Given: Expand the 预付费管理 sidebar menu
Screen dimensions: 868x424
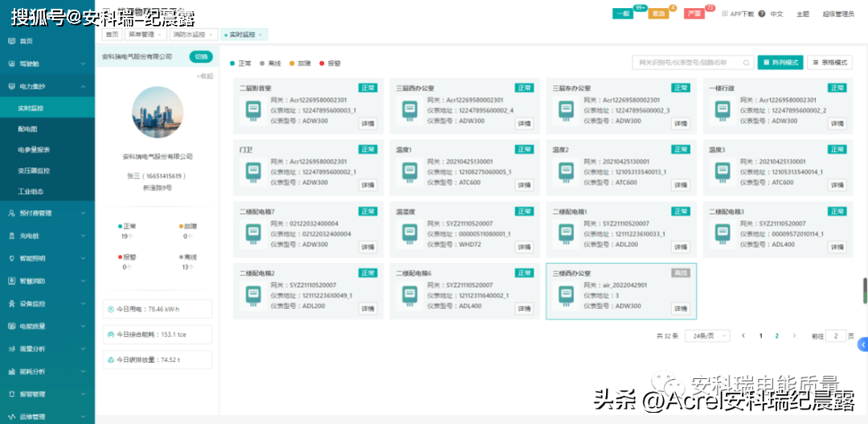Looking at the screenshot, I should tap(47, 213).
